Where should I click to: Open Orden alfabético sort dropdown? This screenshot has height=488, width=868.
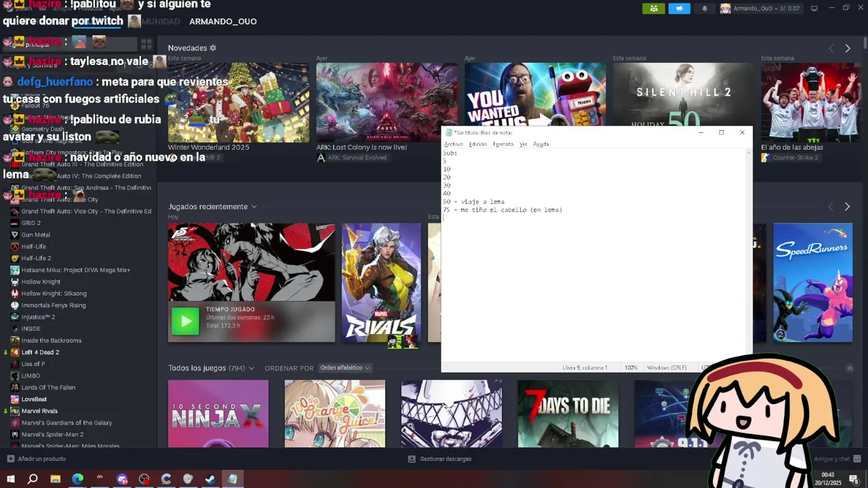point(345,368)
